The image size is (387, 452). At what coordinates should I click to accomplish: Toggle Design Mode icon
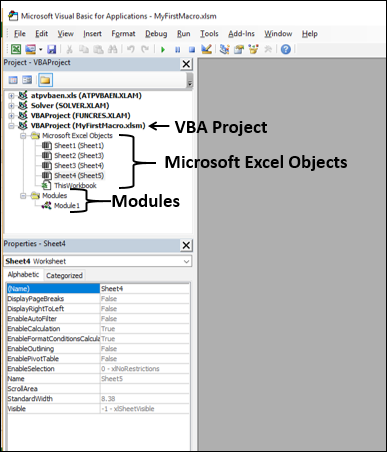(x=206, y=49)
